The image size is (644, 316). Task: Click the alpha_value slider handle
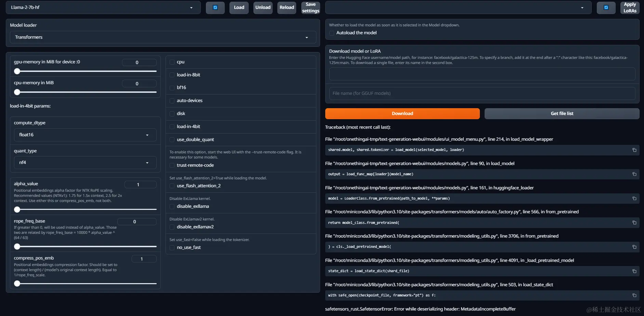coord(17,210)
